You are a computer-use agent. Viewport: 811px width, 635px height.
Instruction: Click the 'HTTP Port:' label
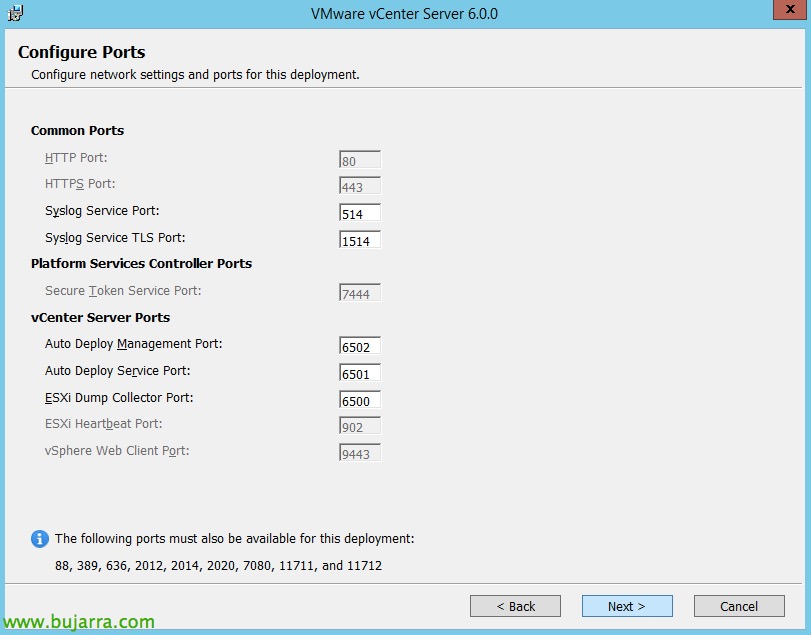tap(76, 158)
